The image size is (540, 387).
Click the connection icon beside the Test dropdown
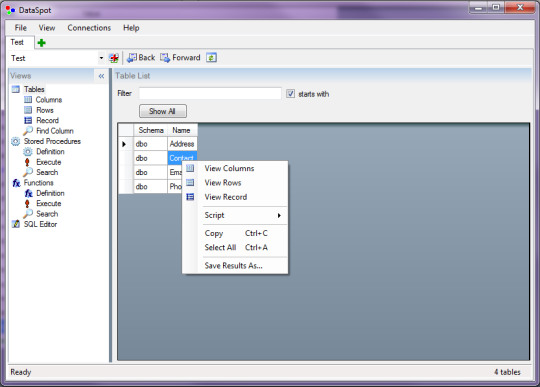(x=114, y=58)
